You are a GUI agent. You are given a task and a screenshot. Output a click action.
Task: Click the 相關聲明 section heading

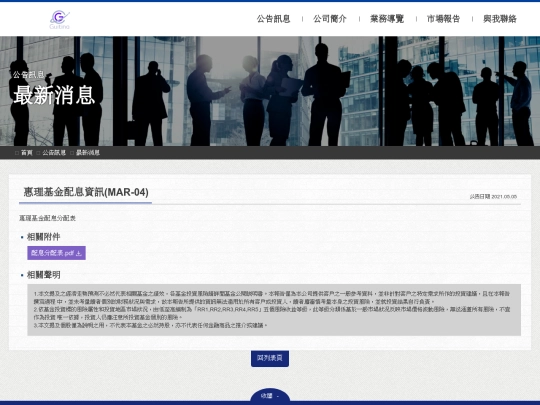[43, 275]
